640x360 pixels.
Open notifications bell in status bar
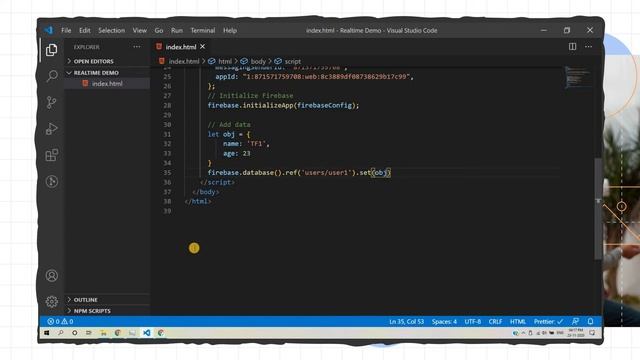(590, 321)
